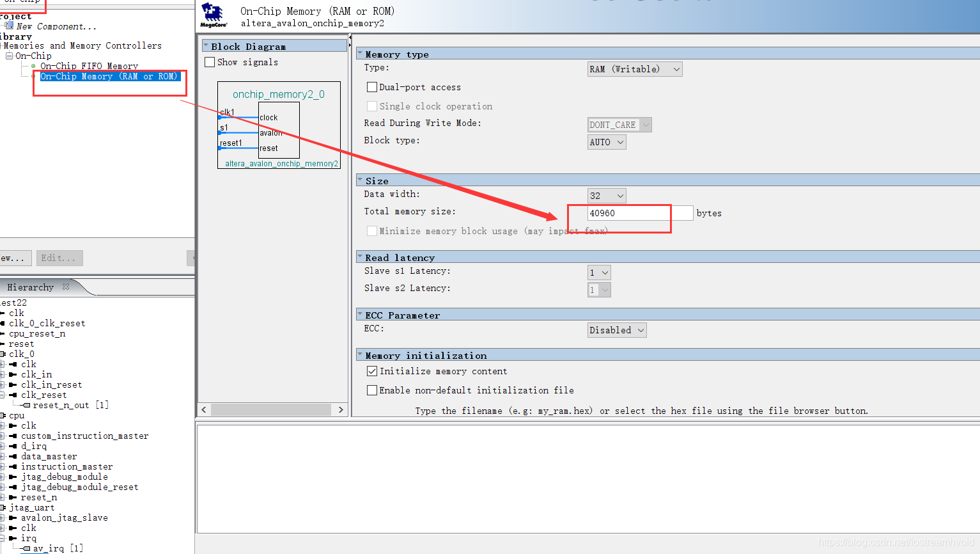Click New Component icon in Project
This screenshot has height=554, width=980.
pos(9,26)
